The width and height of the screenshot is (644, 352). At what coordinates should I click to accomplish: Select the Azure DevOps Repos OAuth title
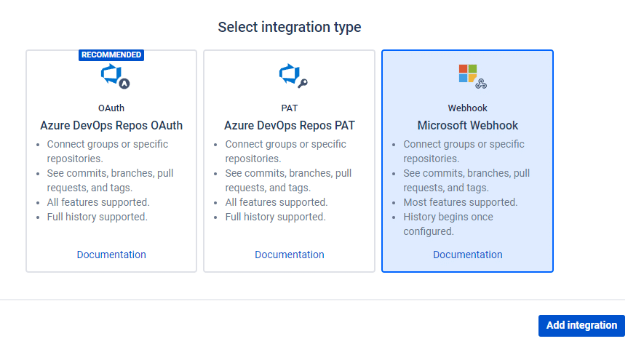(111, 126)
